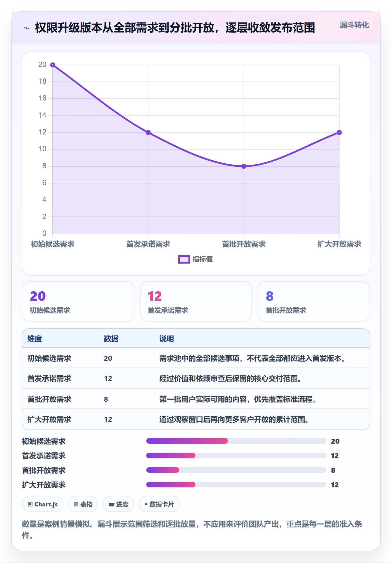Viewport: 392px width, 563px height.
Task: Click the 扩大开放需求 progress bar
Action: (236, 485)
